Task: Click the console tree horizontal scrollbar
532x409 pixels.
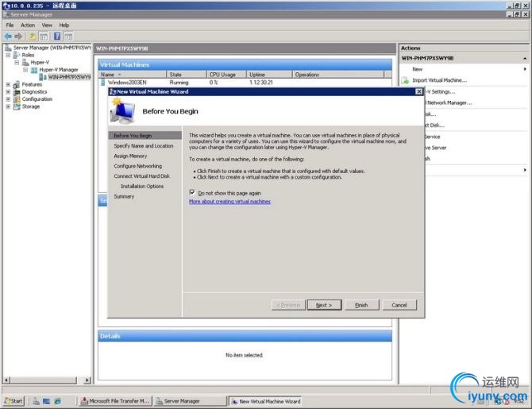Action: tap(45, 380)
